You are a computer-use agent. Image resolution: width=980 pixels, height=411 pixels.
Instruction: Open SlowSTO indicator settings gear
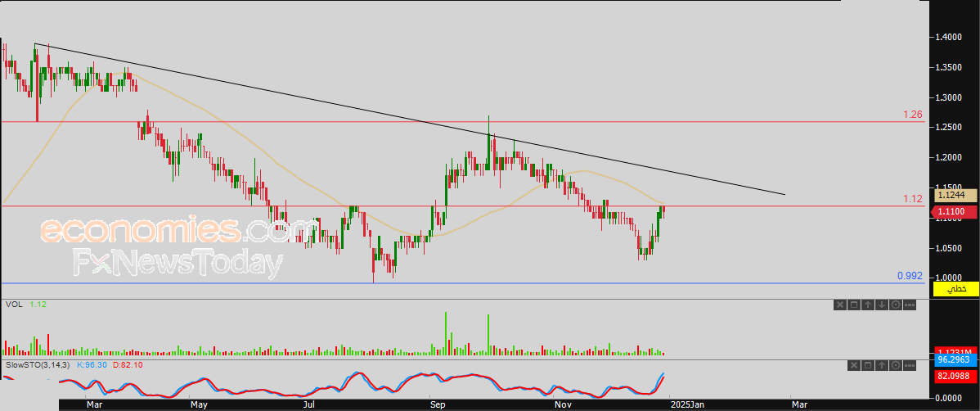[x=896, y=365]
